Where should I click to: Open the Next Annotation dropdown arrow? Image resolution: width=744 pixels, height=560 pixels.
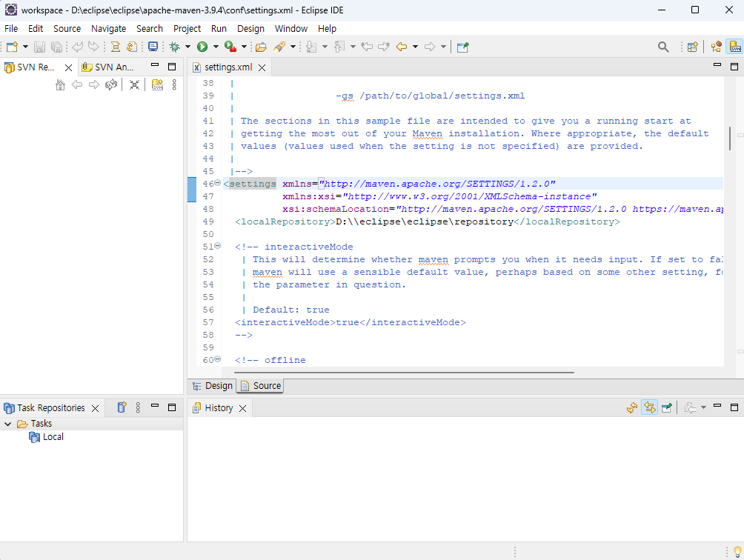[325, 47]
